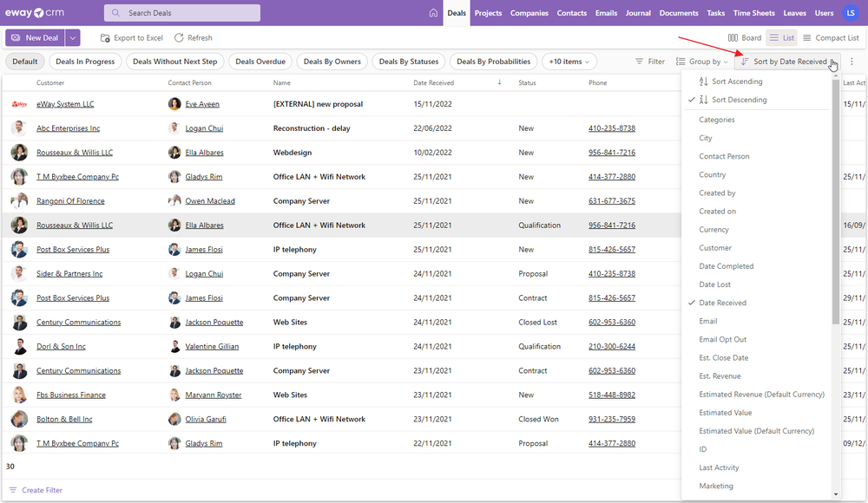
Task: Click Abc Enterprises Inc avatar
Action: (x=19, y=128)
